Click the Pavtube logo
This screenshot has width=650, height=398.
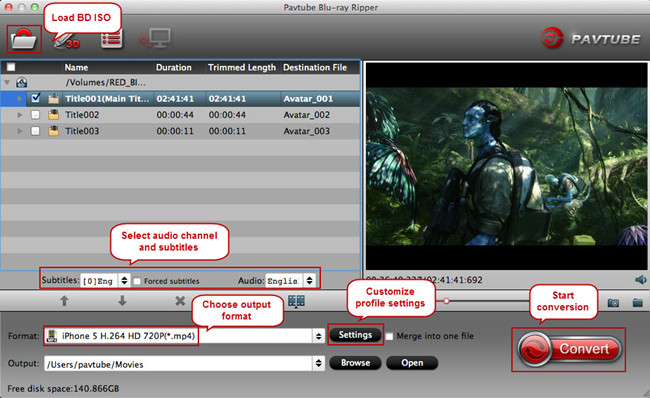pos(591,38)
